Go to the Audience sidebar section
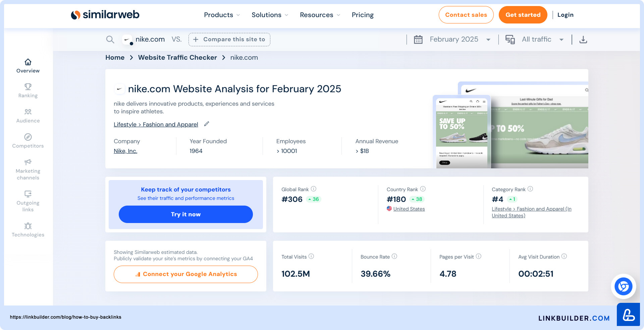The width and height of the screenshot is (644, 330). click(28, 116)
